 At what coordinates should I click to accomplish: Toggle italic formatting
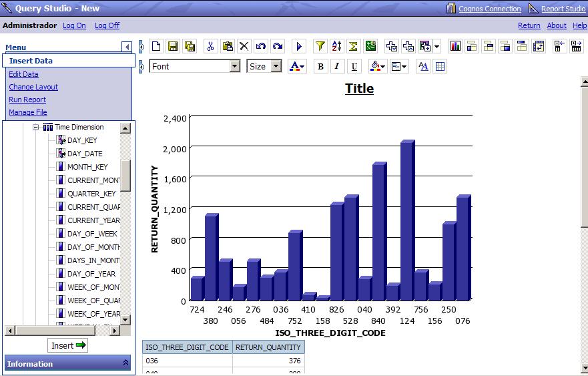tap(337, 66)
